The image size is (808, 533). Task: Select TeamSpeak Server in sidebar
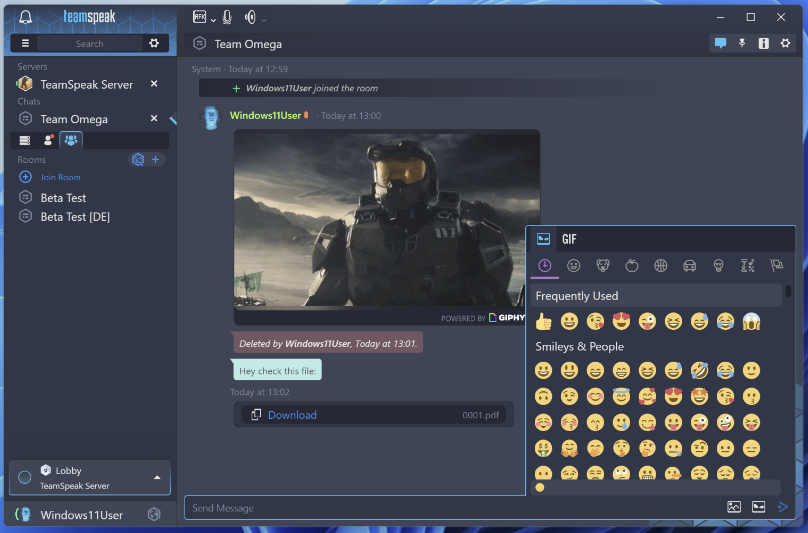[87, 85]
